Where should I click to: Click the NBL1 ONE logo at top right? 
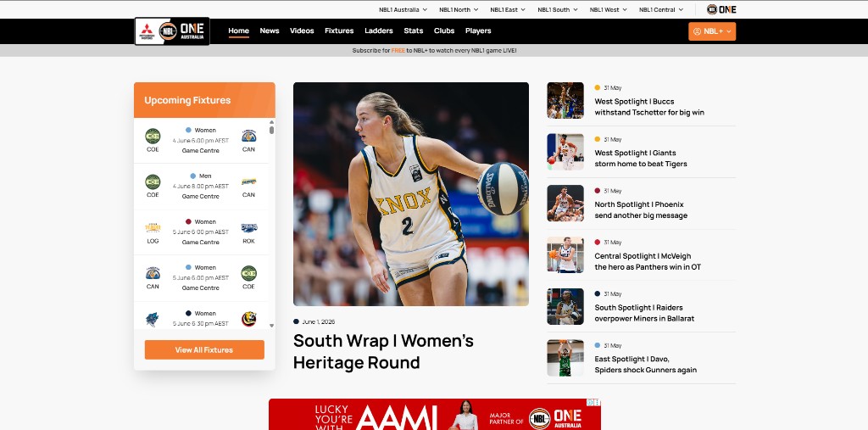[721, 9]
